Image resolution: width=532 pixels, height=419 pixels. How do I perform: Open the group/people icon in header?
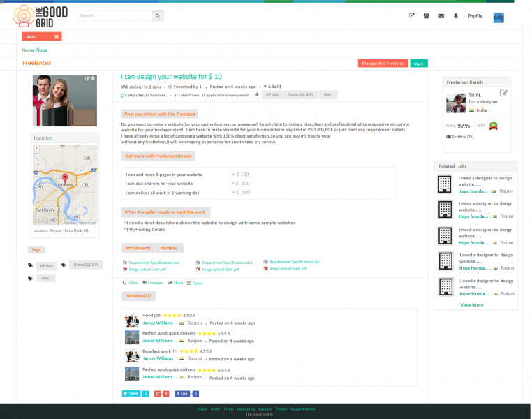click(x=427, y=15)
